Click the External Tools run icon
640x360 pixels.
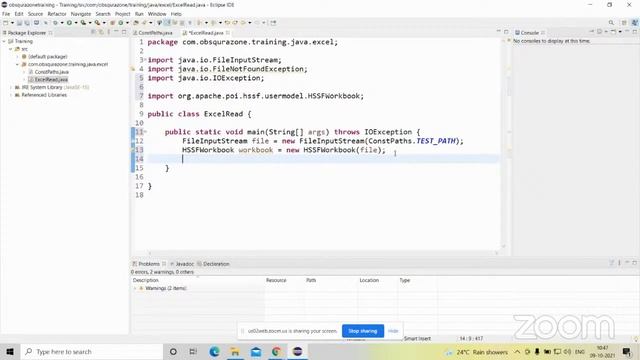coord(97,23)
